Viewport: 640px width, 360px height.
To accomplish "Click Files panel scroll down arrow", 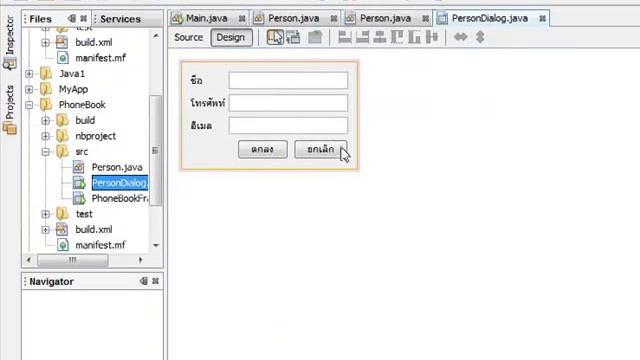I will coord(156,245).
